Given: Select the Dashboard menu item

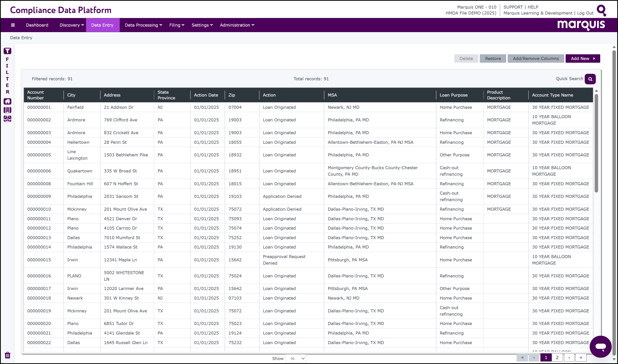Looking at the screenshot, I should tap(37, 25).
